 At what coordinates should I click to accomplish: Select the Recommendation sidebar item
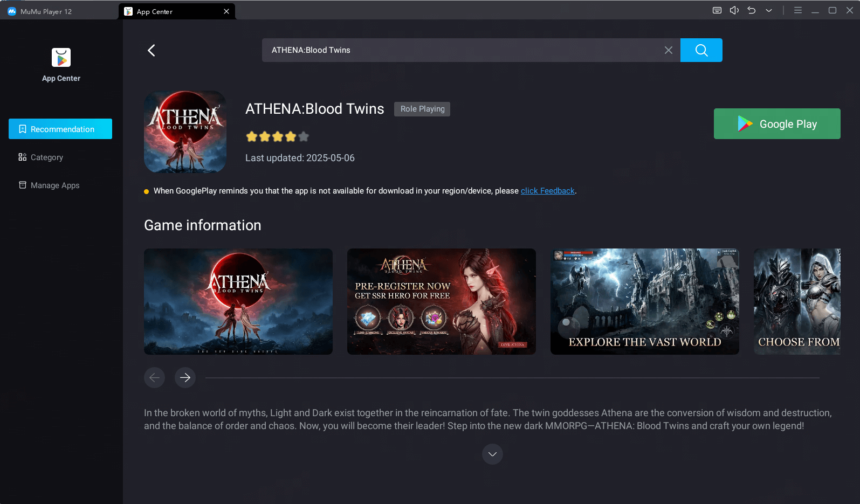tap(60, 129)
